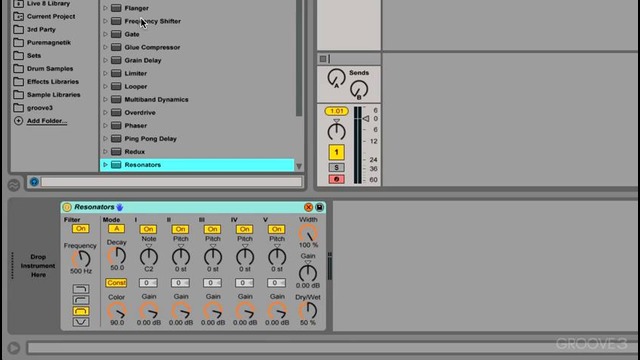Viewport: 640px width, 360px height.
Task: Select the band-pass filter shape icon
Action: (81, 311)
